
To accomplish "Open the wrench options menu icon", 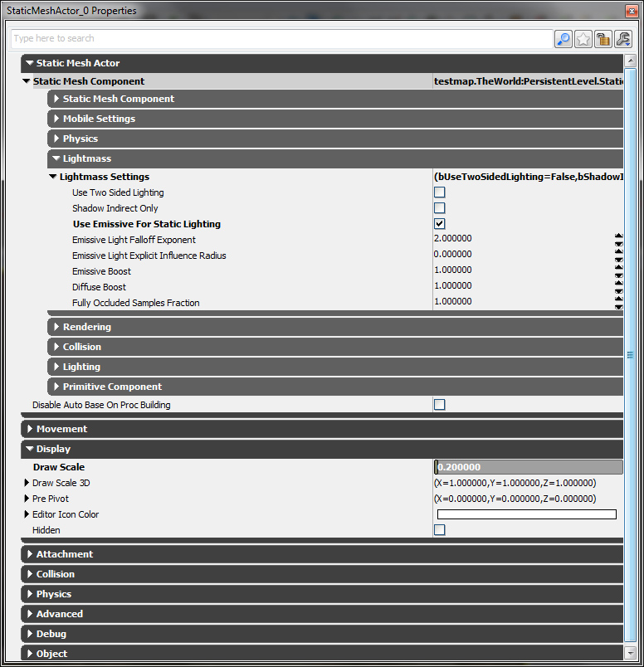I will tap(622, 39).
